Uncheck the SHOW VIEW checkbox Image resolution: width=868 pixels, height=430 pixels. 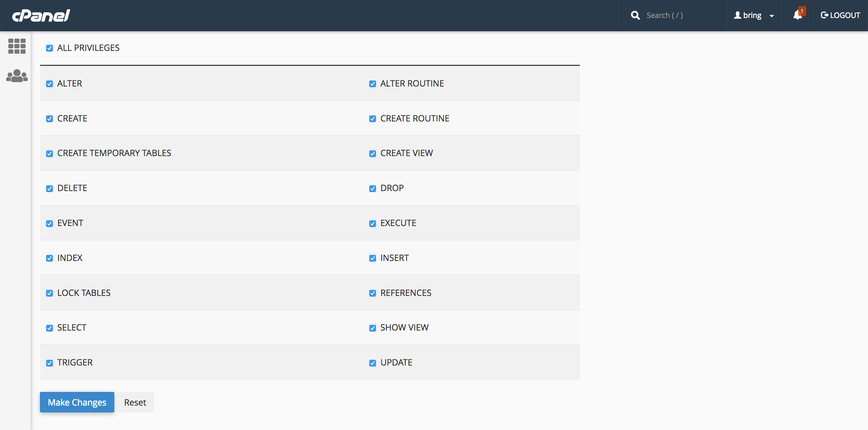click(373, 328)
